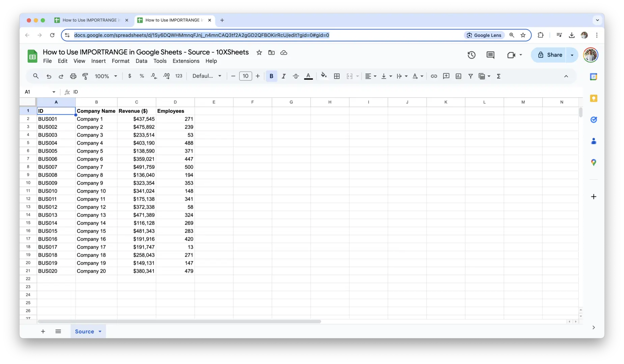Apply strikethrough to the text
Screen dimensions: 624x364
[296, 76]
